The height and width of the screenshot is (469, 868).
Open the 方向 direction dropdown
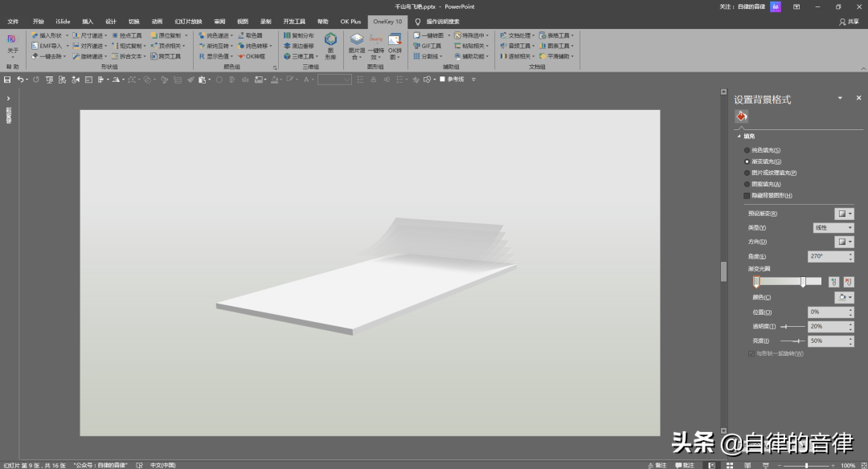pyautogui.click(x=843, y=242)
